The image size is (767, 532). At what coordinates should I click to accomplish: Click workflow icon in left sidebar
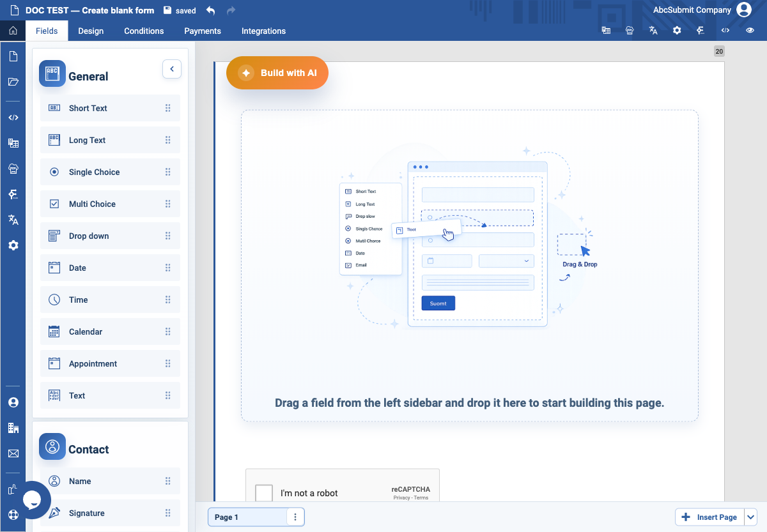coord(13,194)
